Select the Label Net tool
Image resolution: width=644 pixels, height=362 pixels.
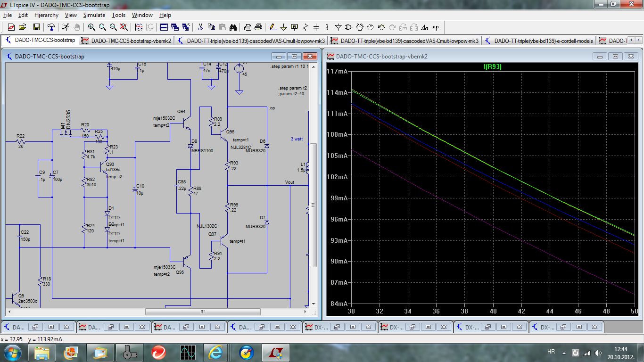point(295,27)
